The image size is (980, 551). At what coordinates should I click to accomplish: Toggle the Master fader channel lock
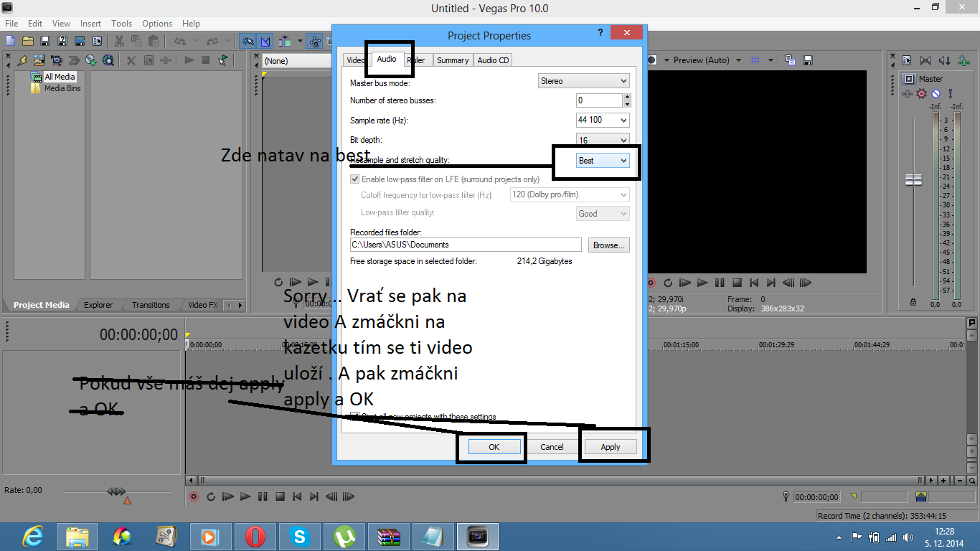click(x=913, y=302)
